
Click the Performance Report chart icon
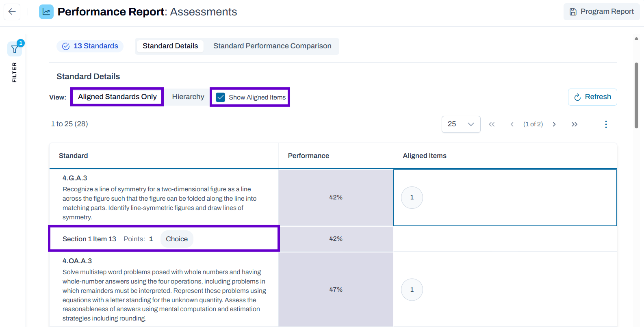[x=46, y=12]
